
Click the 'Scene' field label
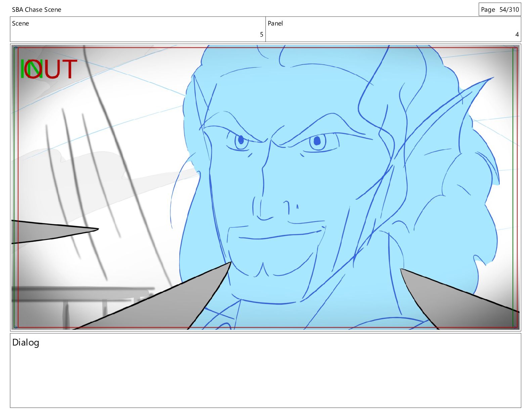point(20,24)
